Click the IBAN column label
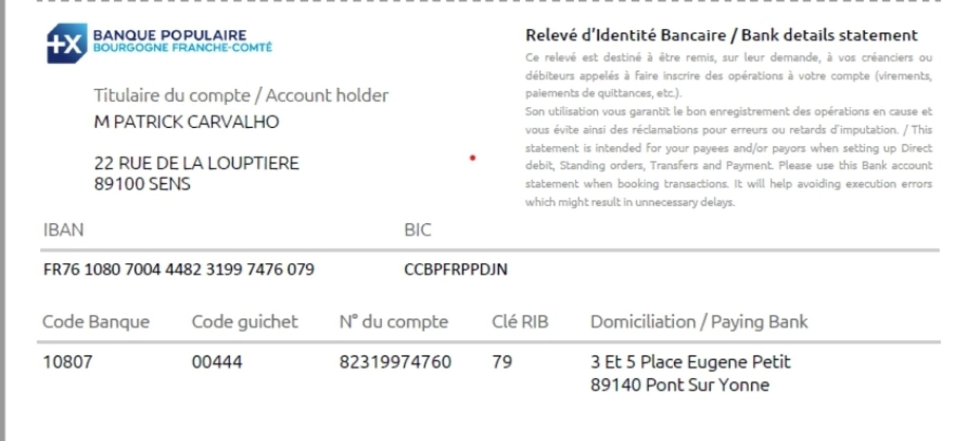The image size is (980, 441). tap(63, 230)
